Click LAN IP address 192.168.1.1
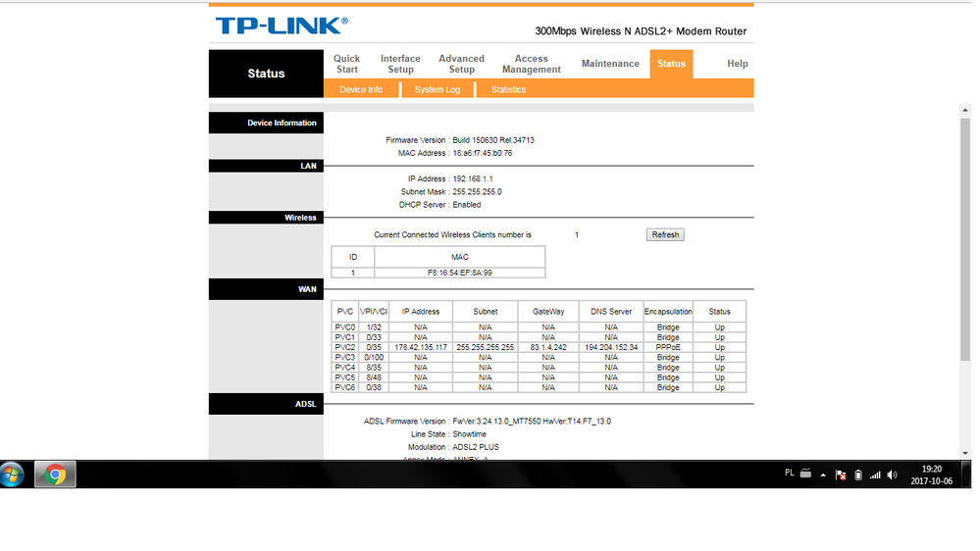 point(473,178)
